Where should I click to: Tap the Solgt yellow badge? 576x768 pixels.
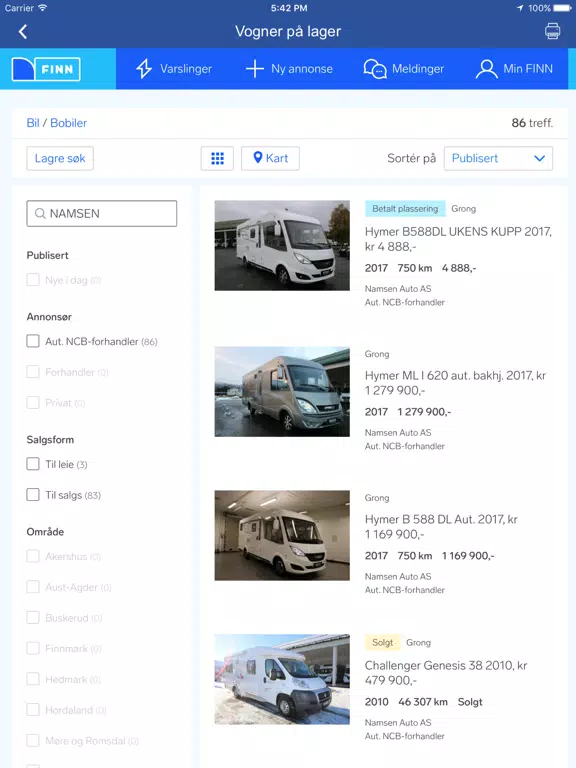pyautogui.click(x=383, y=643)
